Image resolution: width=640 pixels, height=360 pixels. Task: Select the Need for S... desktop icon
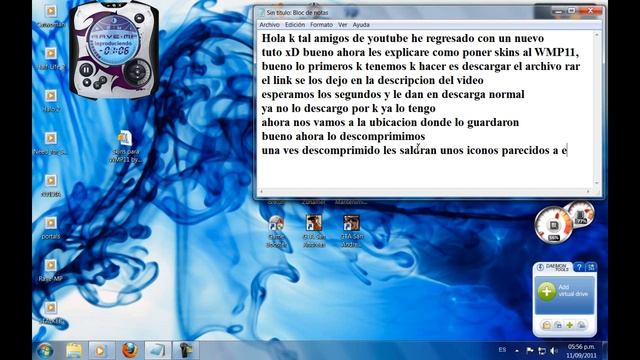click(51, 143)
